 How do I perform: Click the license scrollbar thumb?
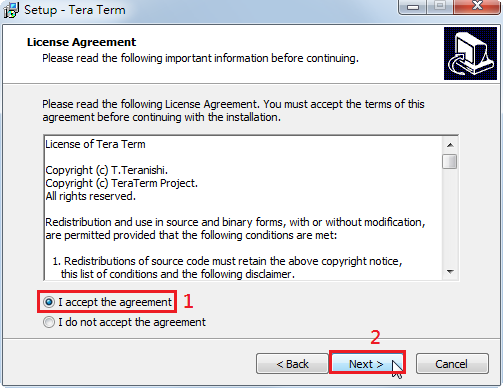450,162
